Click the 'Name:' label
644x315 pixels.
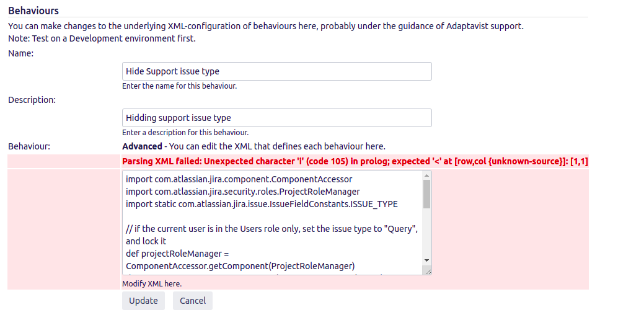20,53
